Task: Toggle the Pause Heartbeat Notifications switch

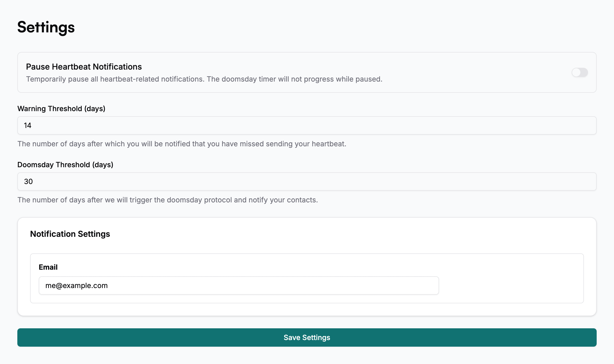Action: click(580, 72)
